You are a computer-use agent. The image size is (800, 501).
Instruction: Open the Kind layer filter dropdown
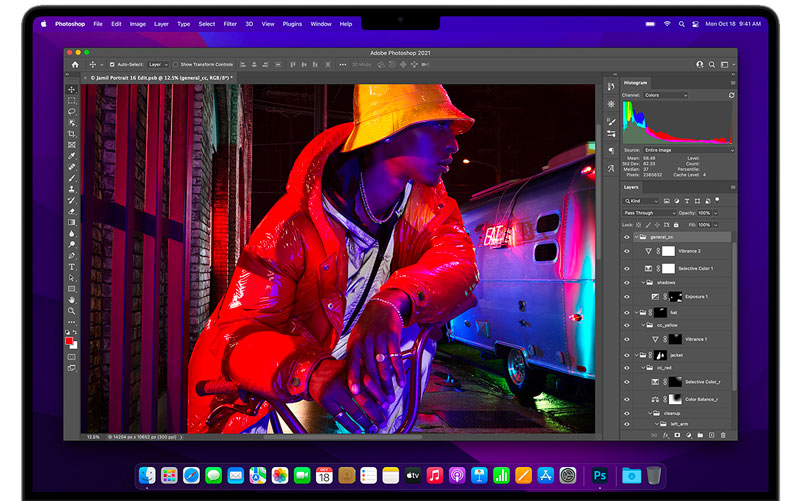(641, 201)
